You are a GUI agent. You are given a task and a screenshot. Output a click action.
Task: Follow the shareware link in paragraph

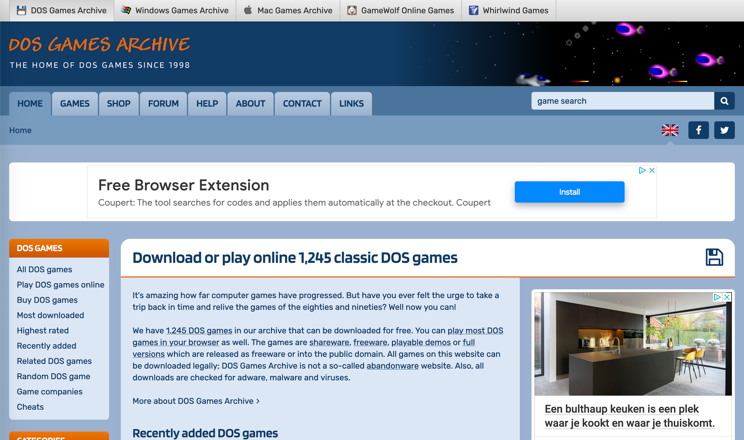tap(330, 342)
